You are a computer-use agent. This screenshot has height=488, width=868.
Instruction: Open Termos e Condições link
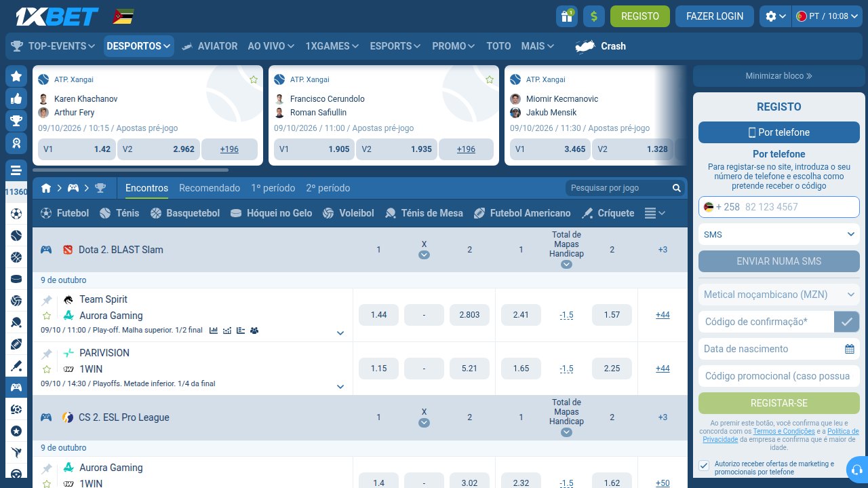click(x=783, y=431)
